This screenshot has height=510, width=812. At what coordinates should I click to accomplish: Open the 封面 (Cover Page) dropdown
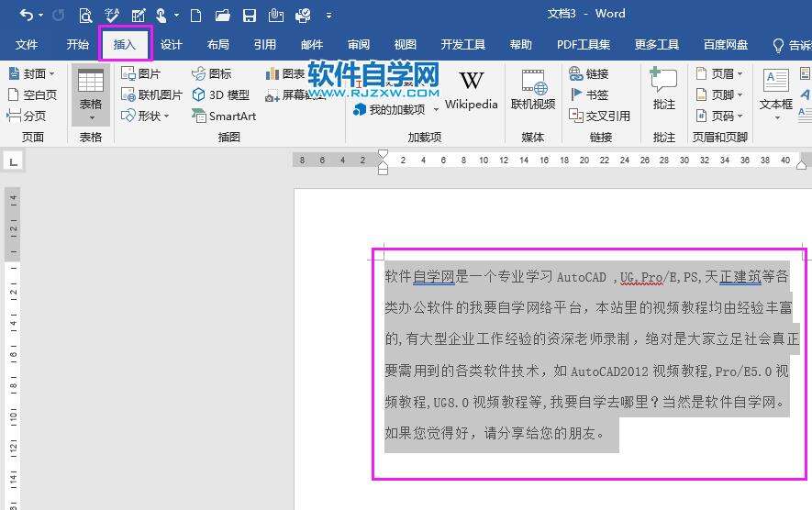pos(31,73)
